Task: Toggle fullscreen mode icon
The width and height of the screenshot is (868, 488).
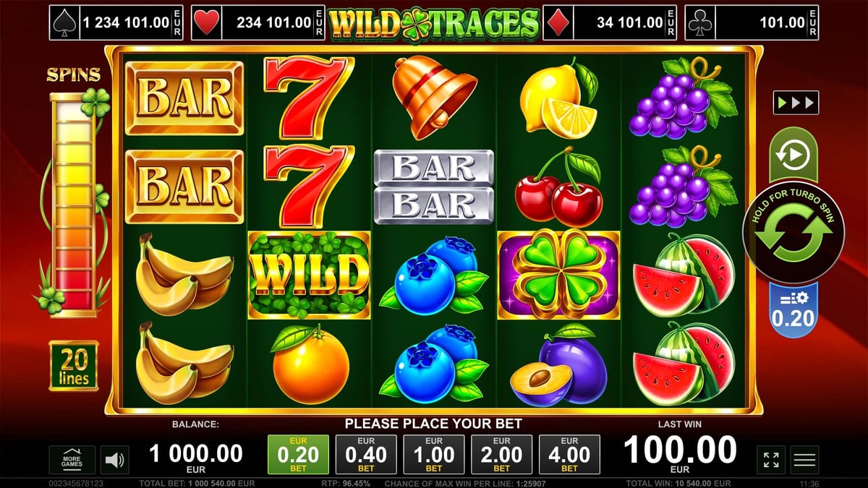Action: pos(771,460)
